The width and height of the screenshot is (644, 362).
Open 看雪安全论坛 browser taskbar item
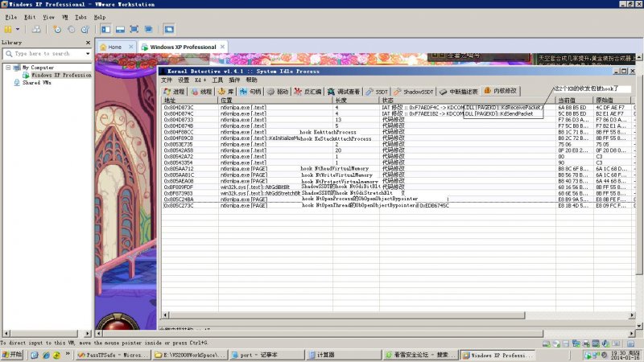point(421,355)
